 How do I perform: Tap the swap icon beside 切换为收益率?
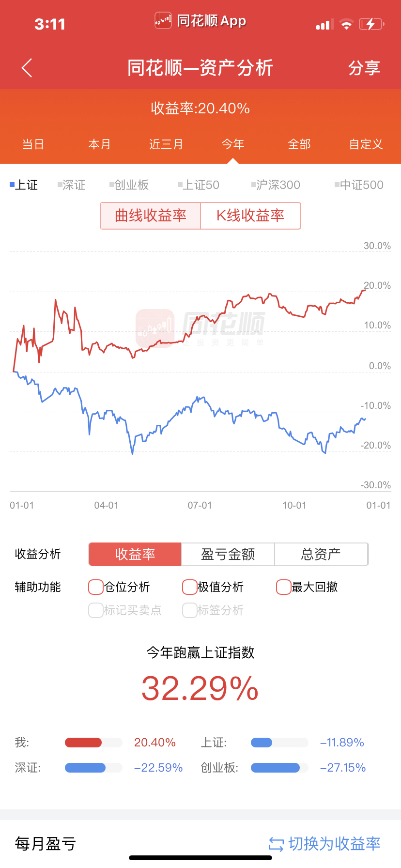(x=276, y=844)
